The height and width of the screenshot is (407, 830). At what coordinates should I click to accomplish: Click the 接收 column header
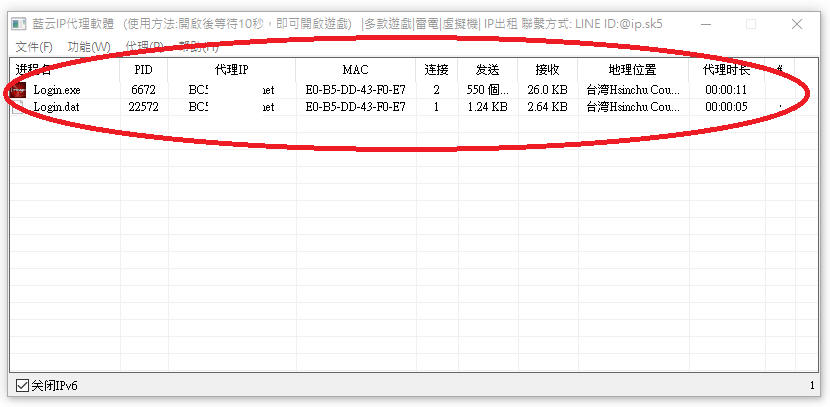pos(547,69)
